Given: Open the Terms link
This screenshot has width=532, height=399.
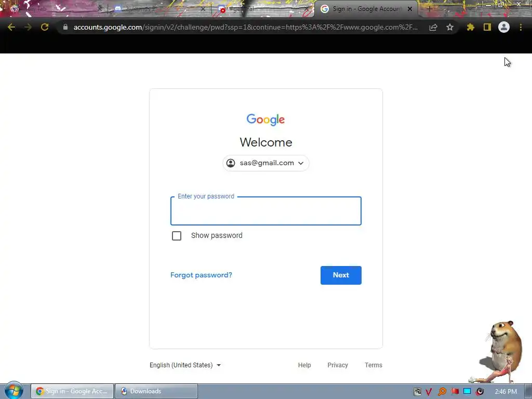Looking at the screenshot, I should pos(373,365).
